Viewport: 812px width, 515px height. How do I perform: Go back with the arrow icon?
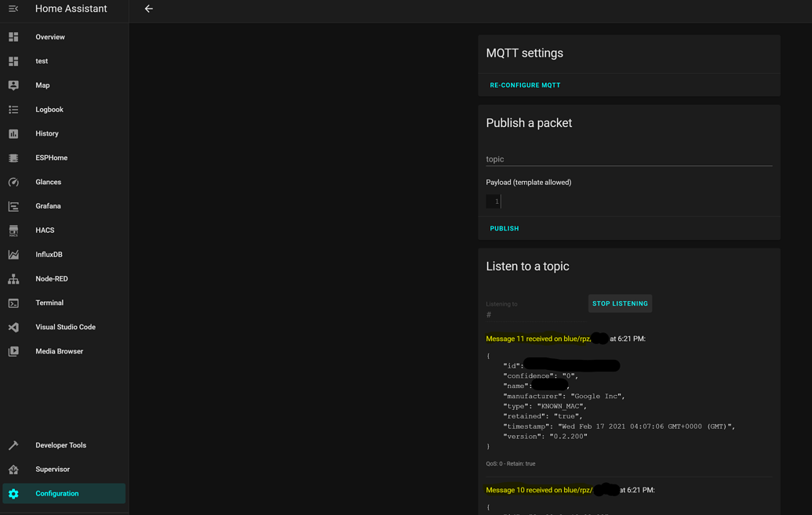point(148,9)
